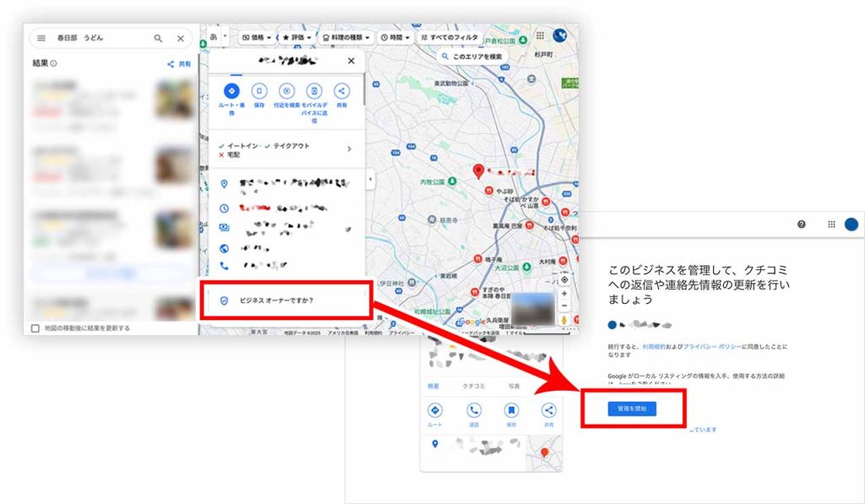
Task: Click the phone icon in the place panel
Action: click(x=224, y=266)
